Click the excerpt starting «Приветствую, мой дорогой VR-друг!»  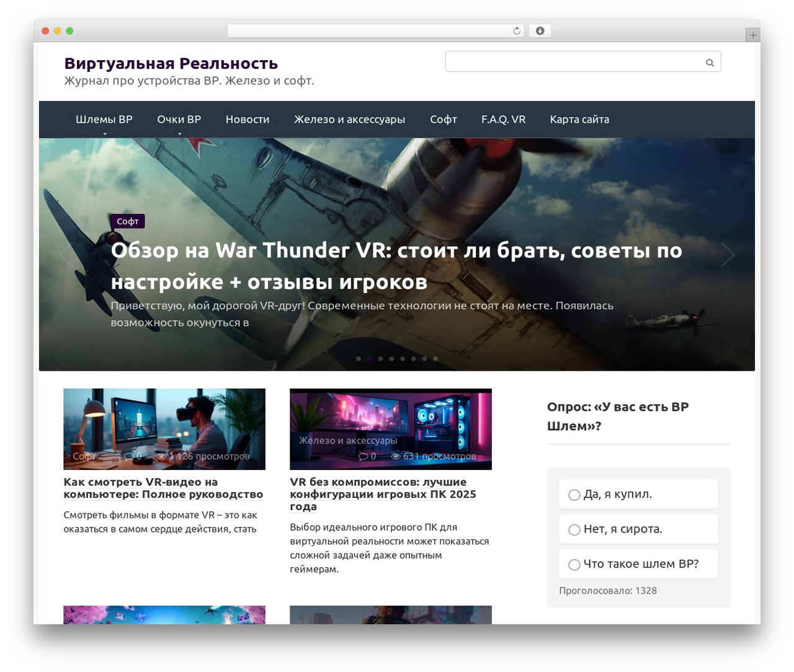pyautogui.click(x=362, y=314)
